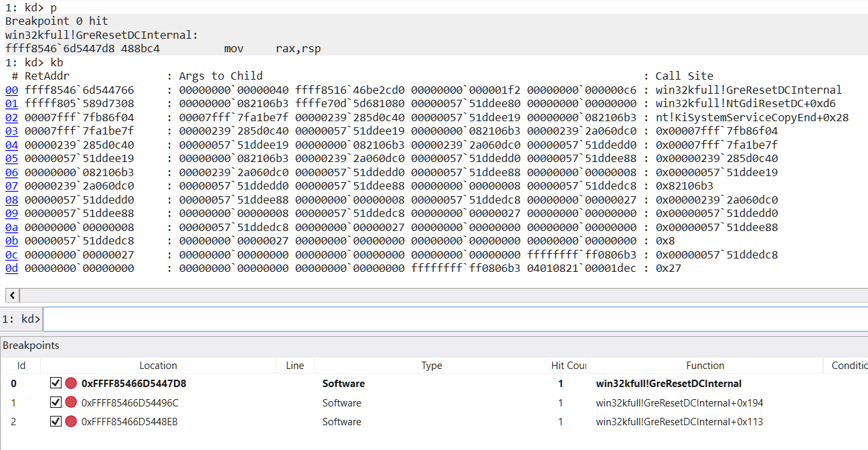Focus the kd command input field

point(455,319)
